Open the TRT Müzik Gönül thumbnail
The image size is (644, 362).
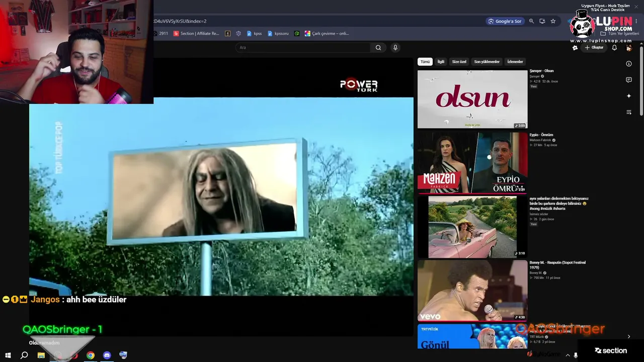pyautogui.click(x=472, y=336)
